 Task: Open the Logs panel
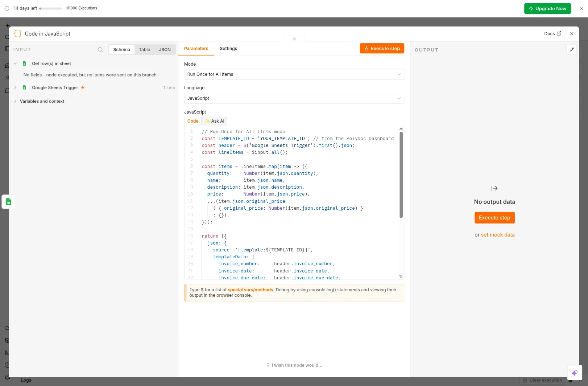click(x=26, y=380)
